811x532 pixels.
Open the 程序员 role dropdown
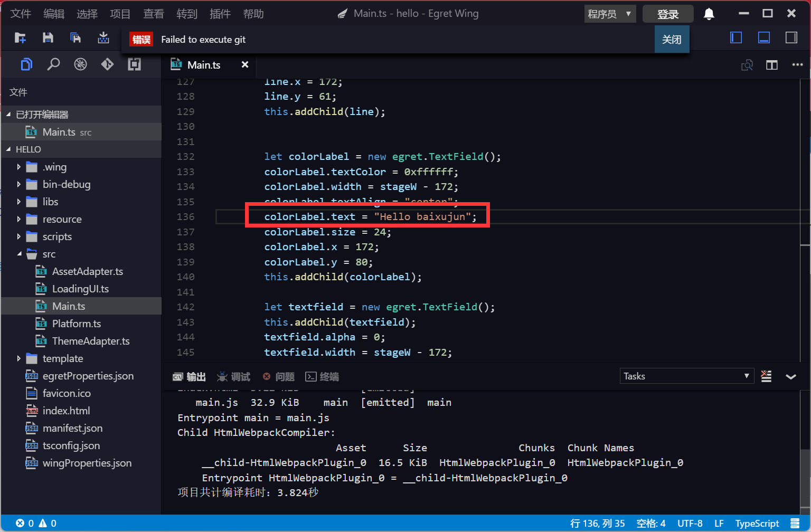tap(610, 14)
